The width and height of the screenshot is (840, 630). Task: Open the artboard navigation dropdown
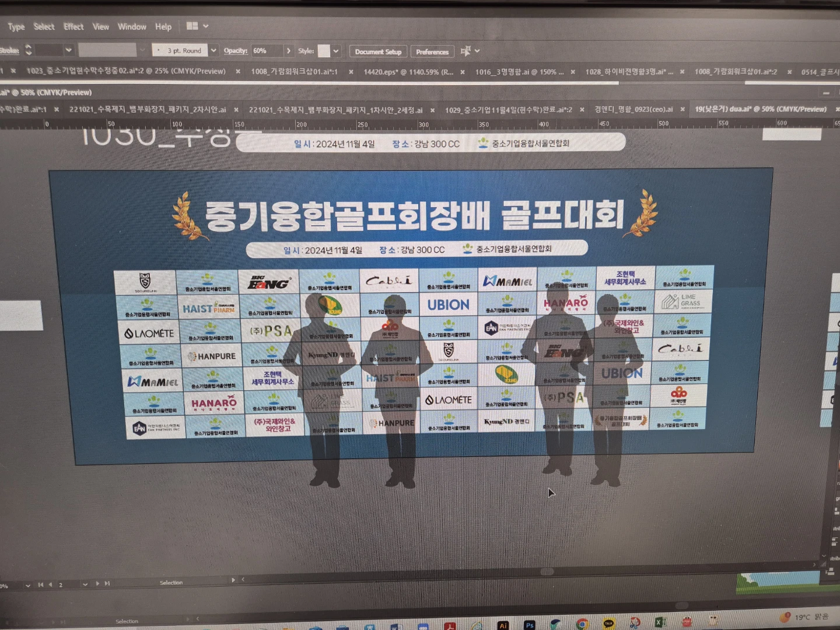pyautogui.click(x=85, y=584)
